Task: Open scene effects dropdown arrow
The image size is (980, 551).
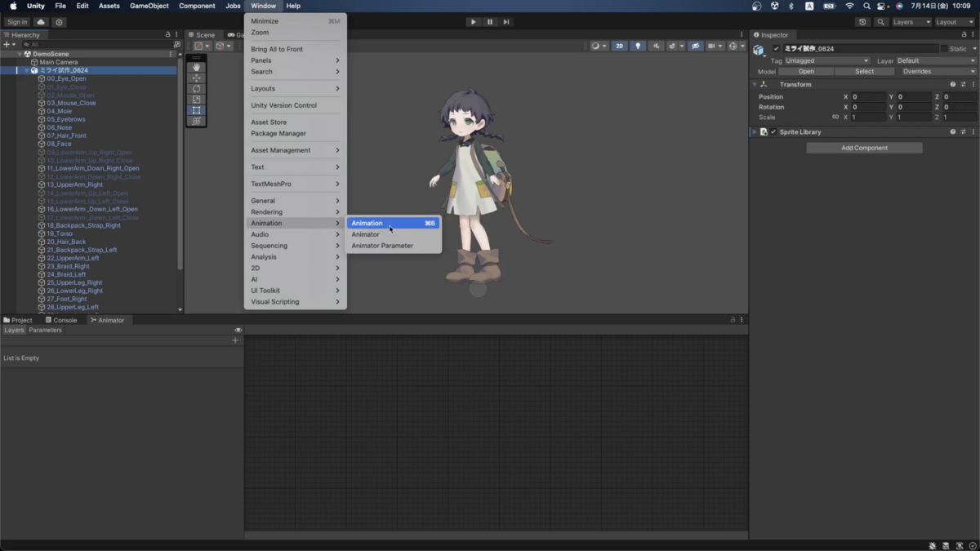Action: pyautogui.click(x=682, y=46)
